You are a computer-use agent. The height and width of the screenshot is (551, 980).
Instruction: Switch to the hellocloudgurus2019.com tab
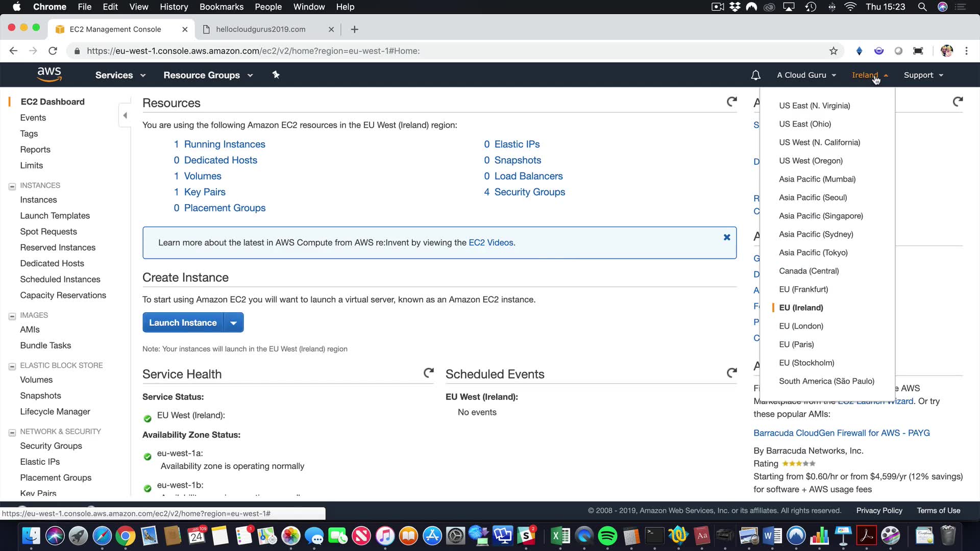tap(260, 29)
